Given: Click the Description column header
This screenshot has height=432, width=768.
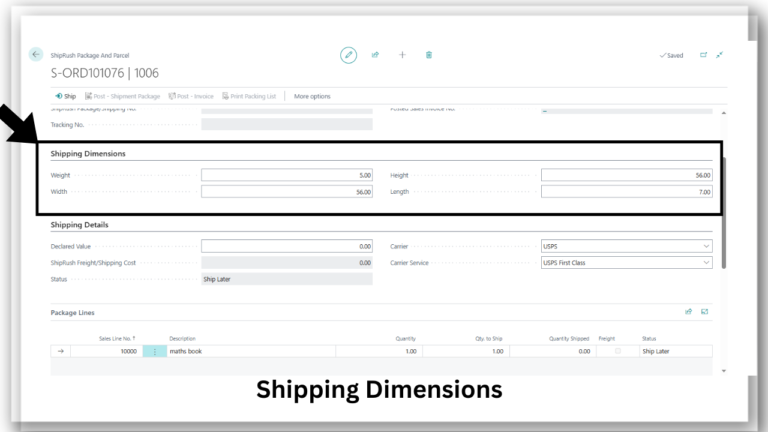Looking at the screenshot, I should tap(182, 338).
